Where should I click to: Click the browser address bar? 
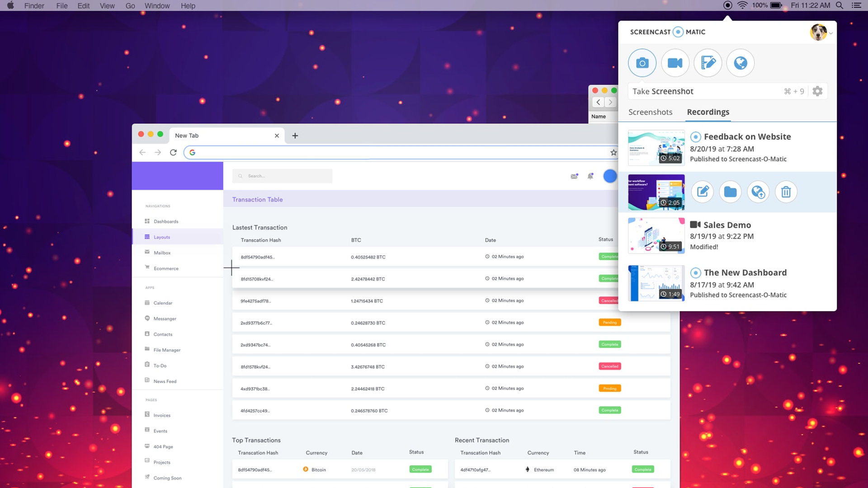401,152
